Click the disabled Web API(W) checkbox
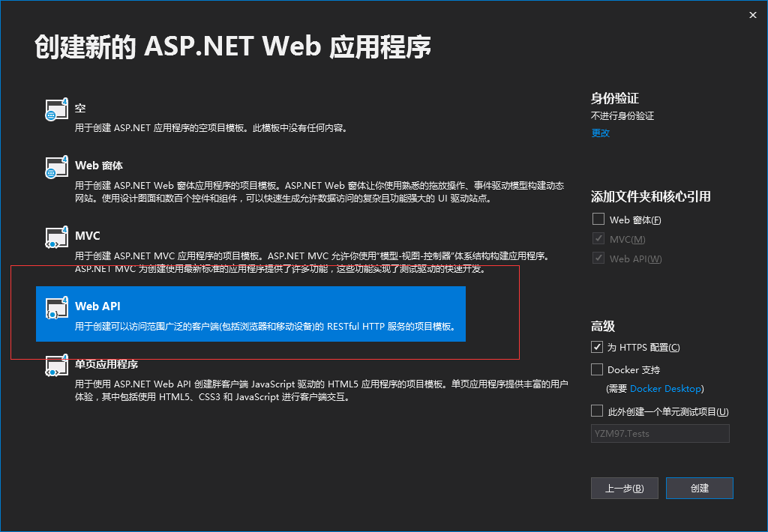The width and height of the screenshot is (768, 532). point(598,258)
